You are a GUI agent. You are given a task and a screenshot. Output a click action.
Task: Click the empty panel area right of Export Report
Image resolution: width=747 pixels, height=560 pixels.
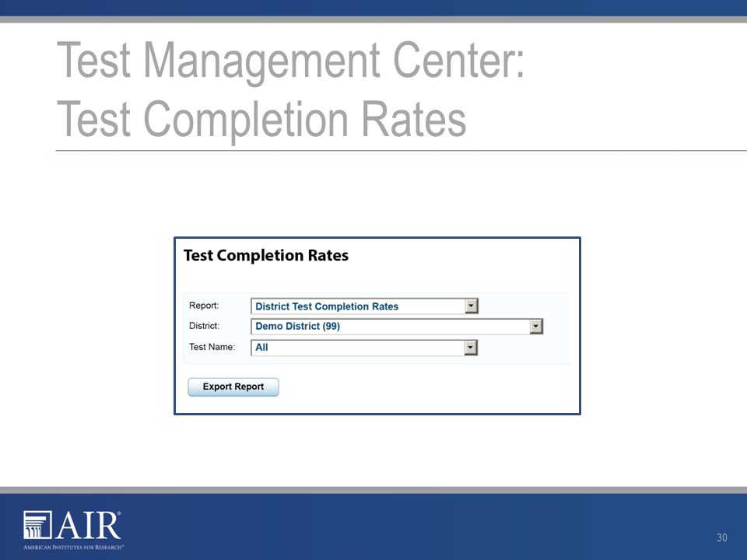click(x=429, y=387)
